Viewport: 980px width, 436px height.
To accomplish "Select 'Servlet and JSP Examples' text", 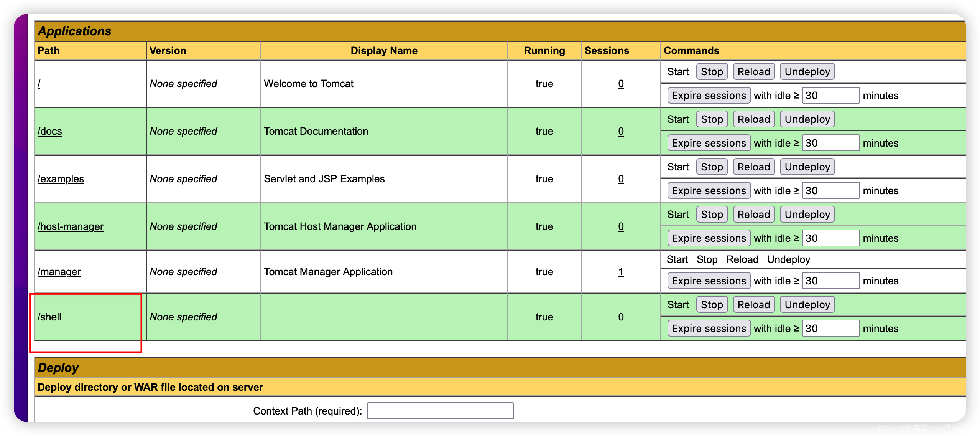I will point(324,179).
